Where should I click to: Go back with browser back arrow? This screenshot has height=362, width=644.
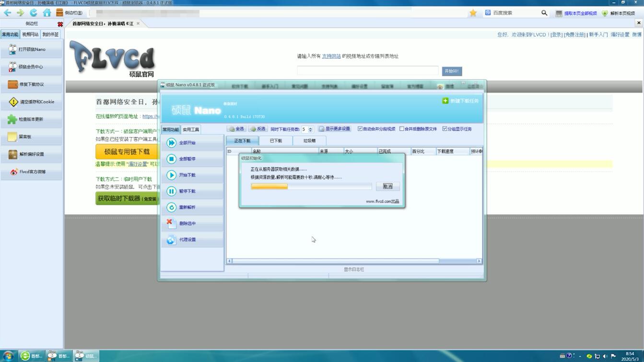point(7,13)
